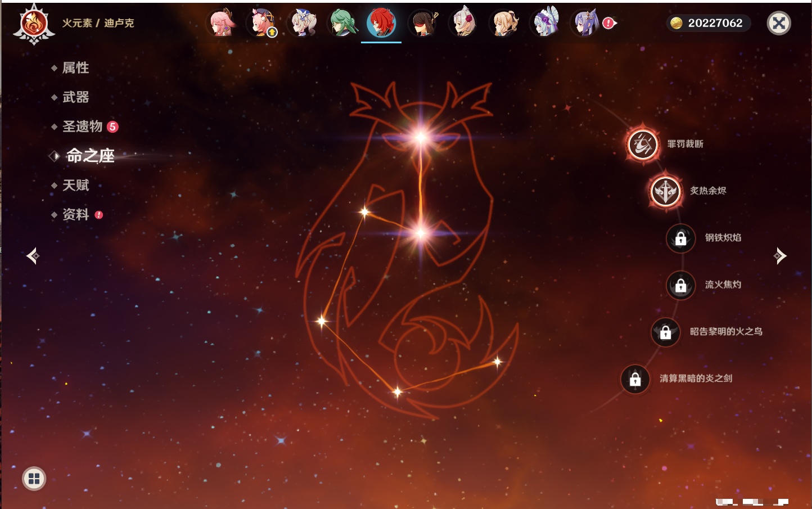Choose the dark-haired avatar with red eye mask
This screenshot has width=812, height=509.
click(425, 23)
